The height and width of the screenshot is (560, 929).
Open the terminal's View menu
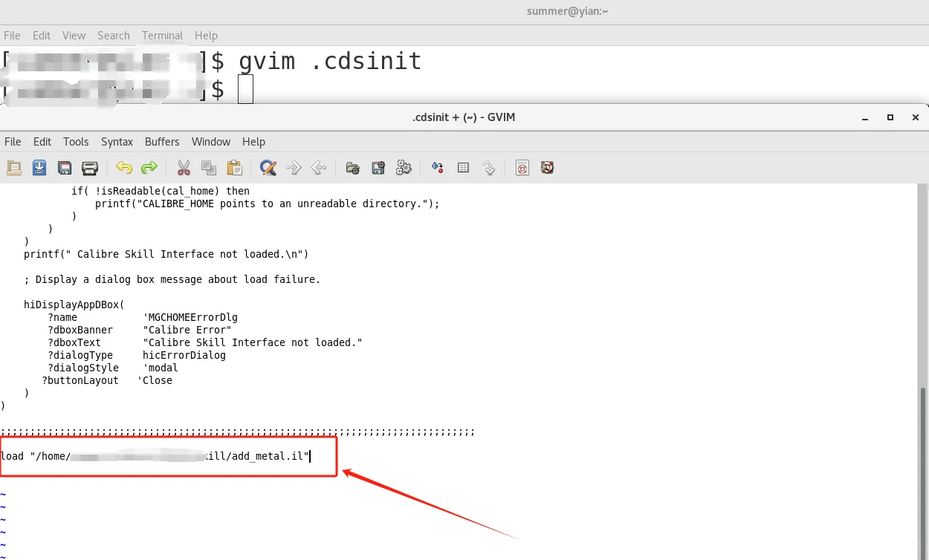(x=74, y=35)
